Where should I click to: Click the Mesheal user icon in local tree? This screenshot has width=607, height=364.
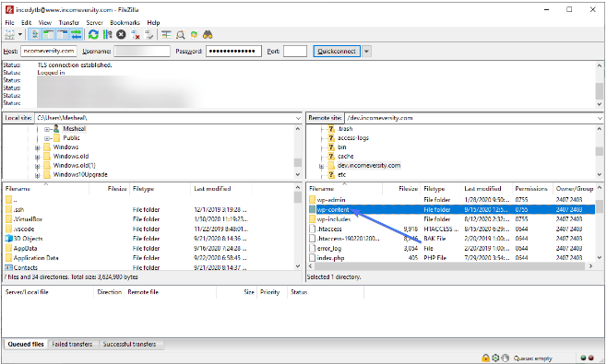tap(56, 128)
